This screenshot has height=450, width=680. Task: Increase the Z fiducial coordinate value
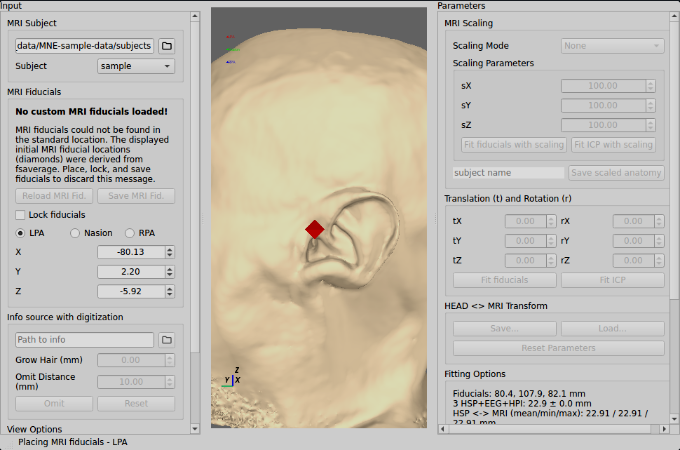click(x=170, y=288)
